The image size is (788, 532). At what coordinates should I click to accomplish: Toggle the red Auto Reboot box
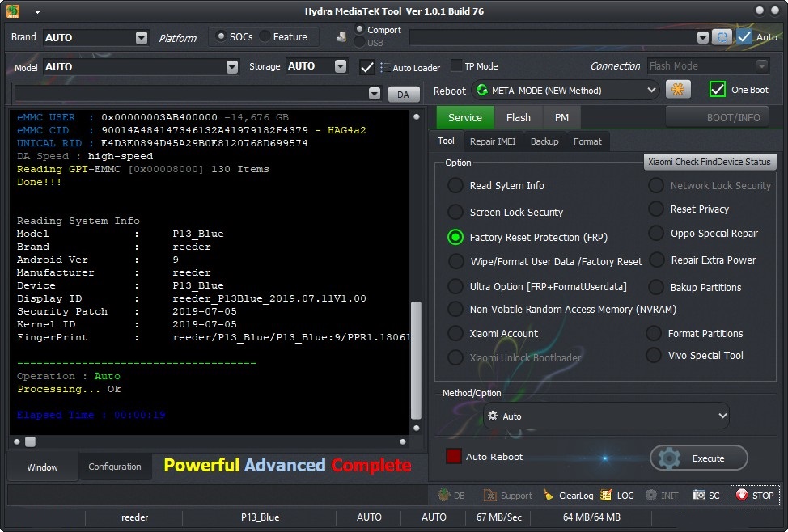453,456
